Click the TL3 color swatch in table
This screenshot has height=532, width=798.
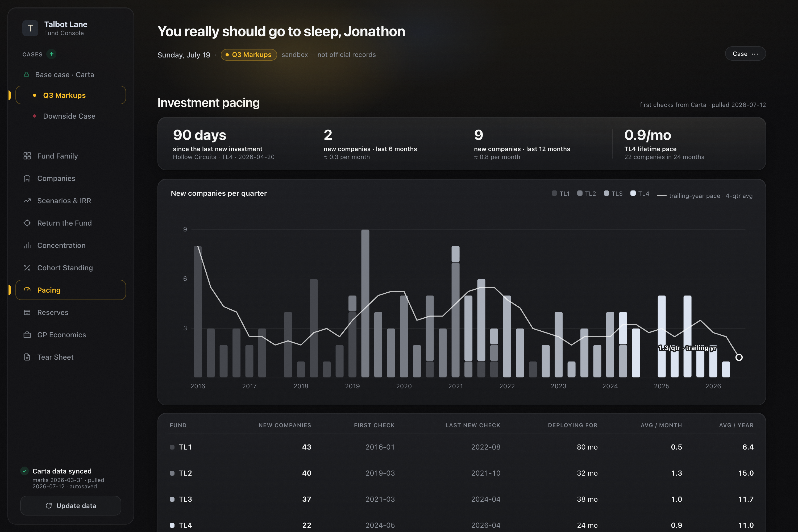172,499
